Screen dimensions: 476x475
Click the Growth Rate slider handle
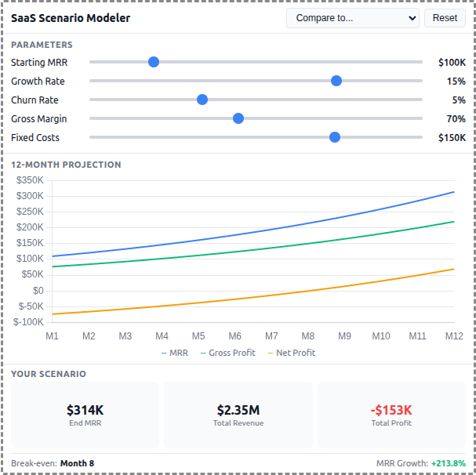point(336,81)
